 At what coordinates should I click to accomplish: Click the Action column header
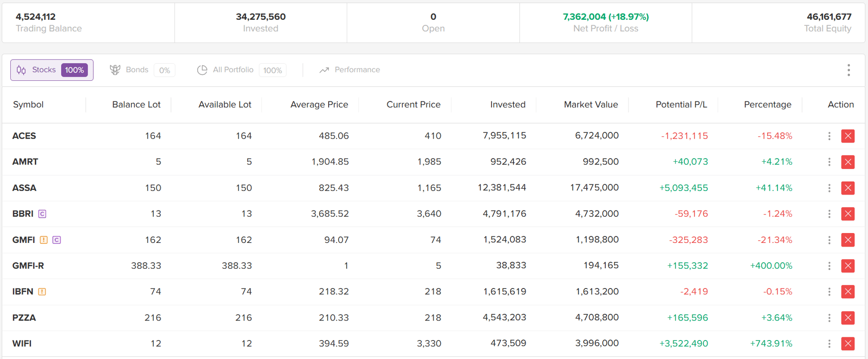click(841, 104)
